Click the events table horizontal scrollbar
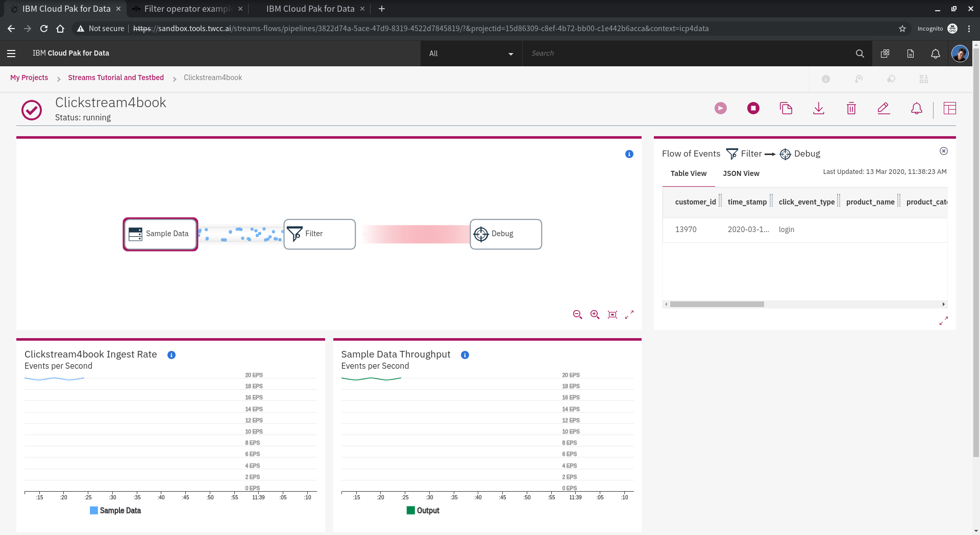 [717, 304]
